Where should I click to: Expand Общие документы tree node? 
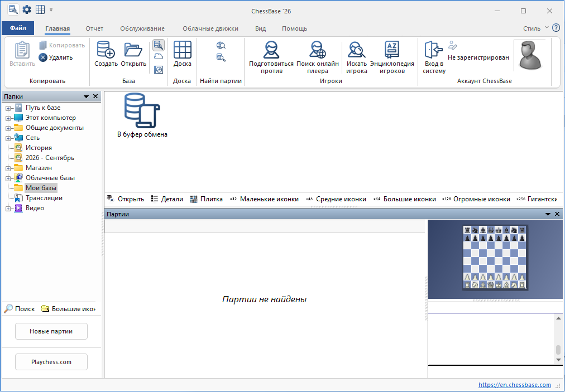coord(8,128)
